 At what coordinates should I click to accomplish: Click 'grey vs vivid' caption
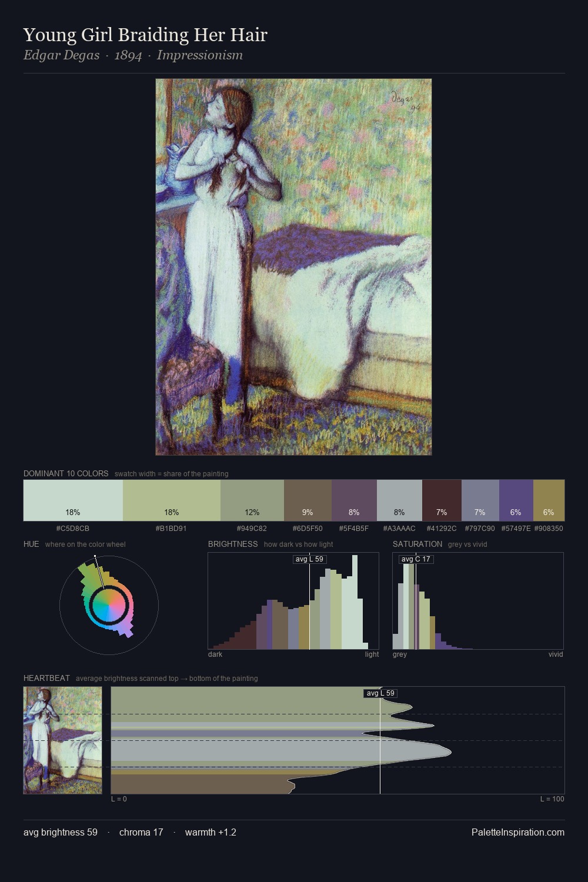tap(467, 544)
